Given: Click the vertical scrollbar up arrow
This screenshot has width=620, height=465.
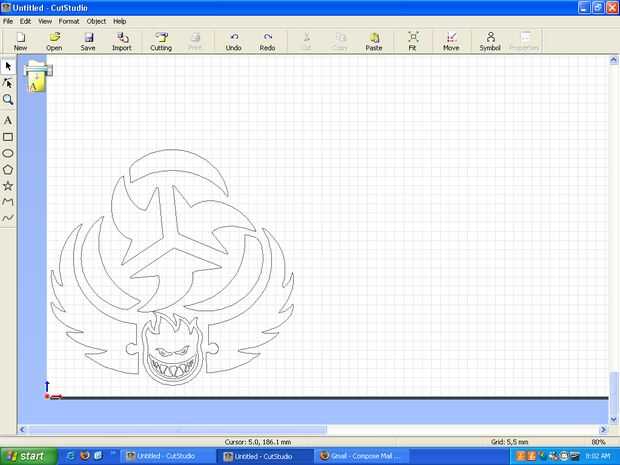Looking at the screenshot, I should point(613,60).
